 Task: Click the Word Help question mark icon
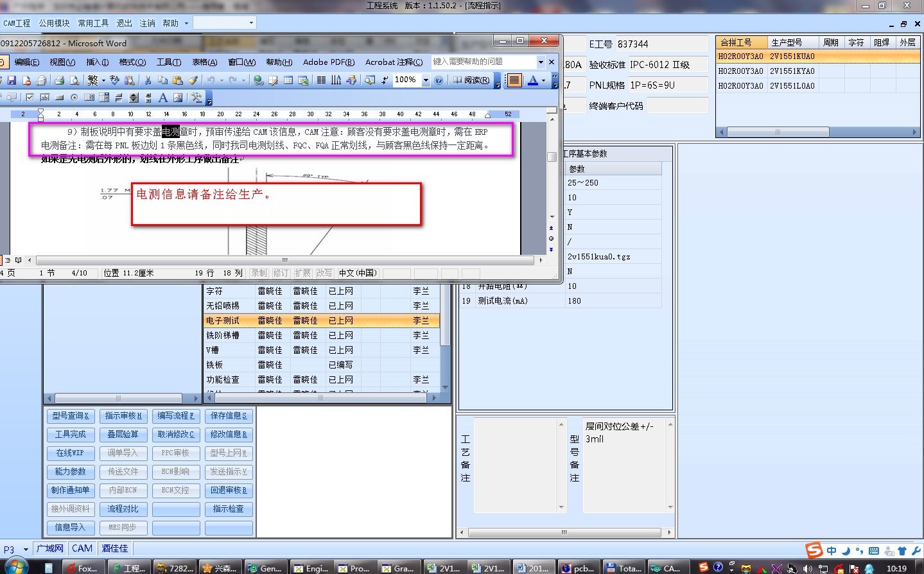[439, 80]
